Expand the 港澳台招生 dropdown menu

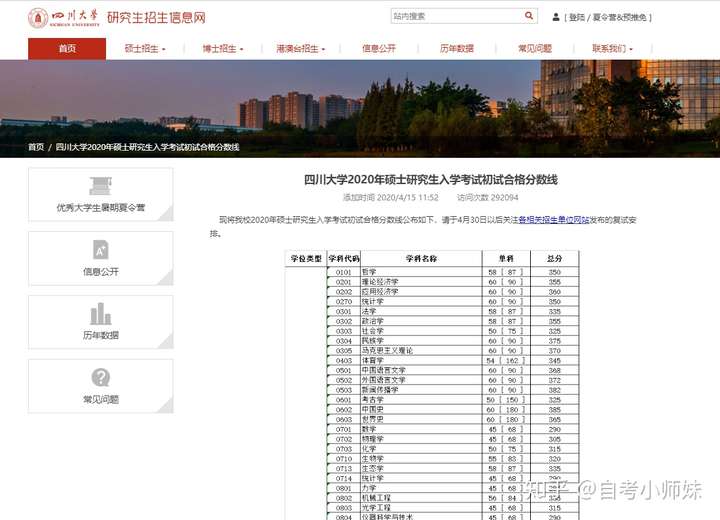[x=301, y=49]
